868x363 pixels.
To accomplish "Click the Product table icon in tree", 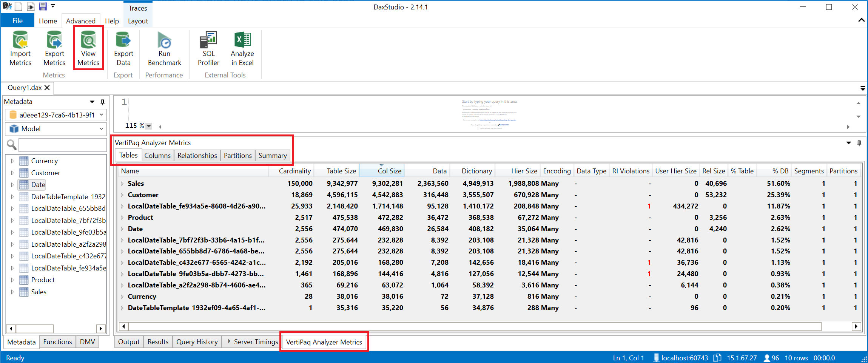I will point(24,280).
